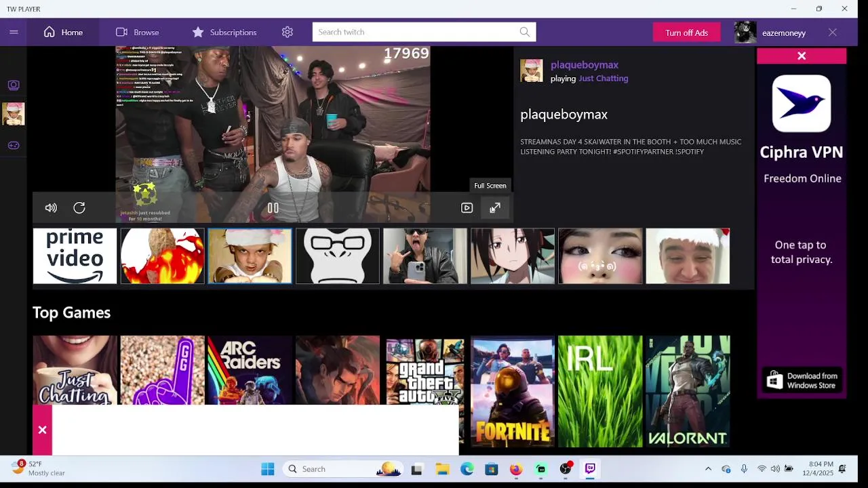The width and height of the screenshot is (868, 488).
Task: Select the anime character channel thumbnail
Action: [512, 256]
